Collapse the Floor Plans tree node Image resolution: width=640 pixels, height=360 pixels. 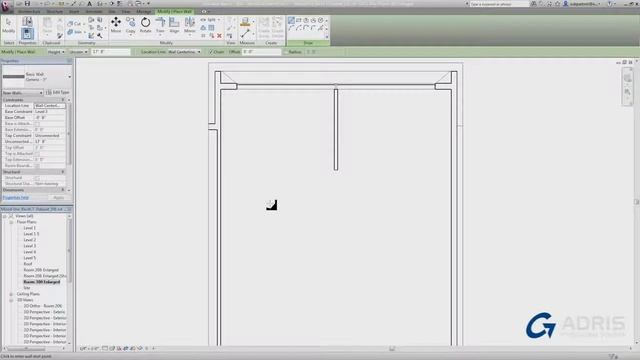coord(11,222)
